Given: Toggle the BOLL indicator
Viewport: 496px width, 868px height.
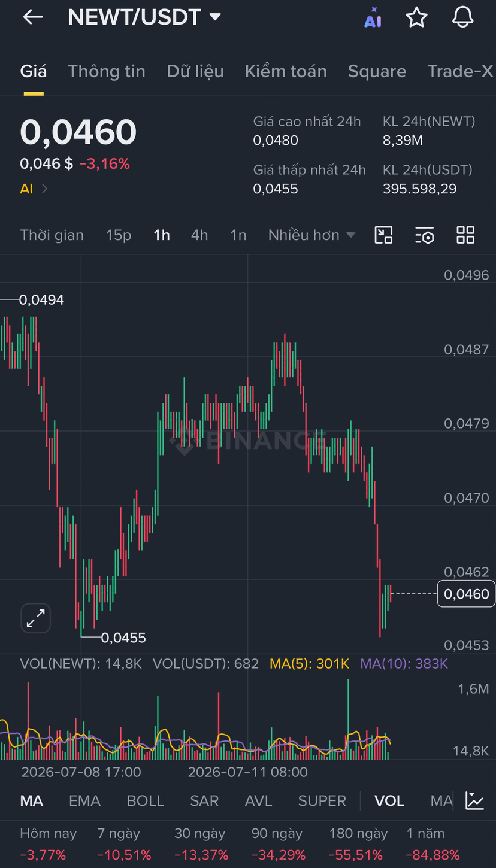Looking at the screenshot, I should tap(145, 801).
